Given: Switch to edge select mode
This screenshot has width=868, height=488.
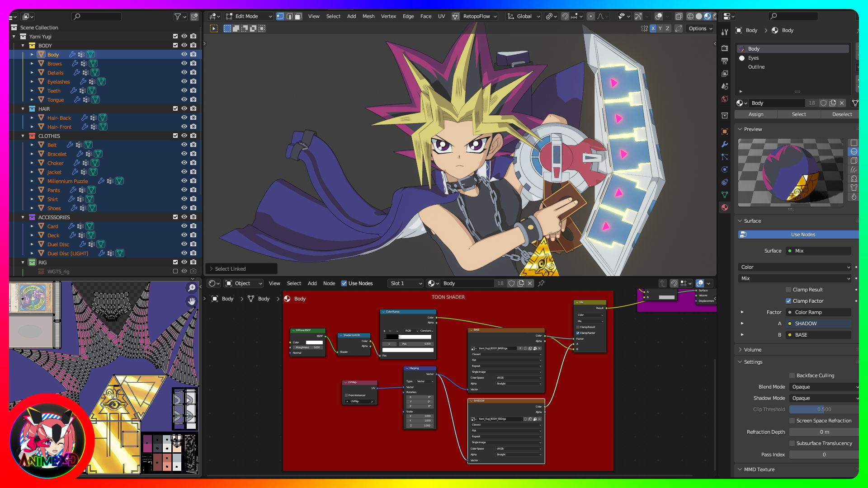Looking at the screenshot, I should pyautogui.click(x=289, y=16).
